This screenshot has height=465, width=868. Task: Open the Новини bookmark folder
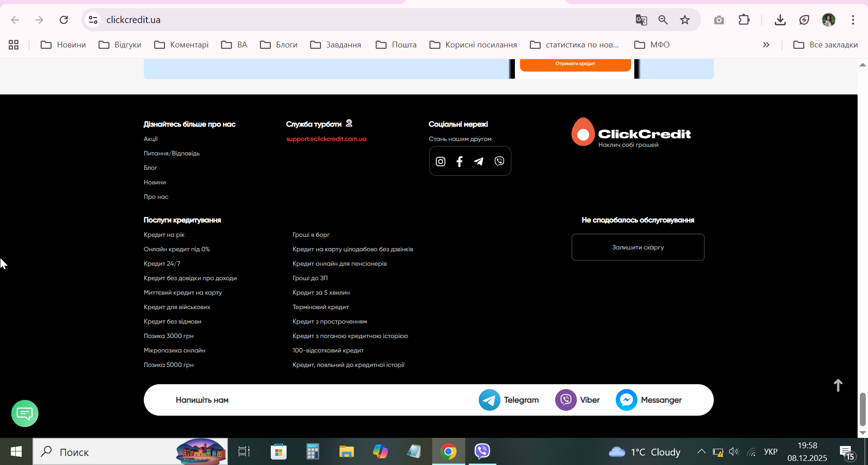(63, 45)
